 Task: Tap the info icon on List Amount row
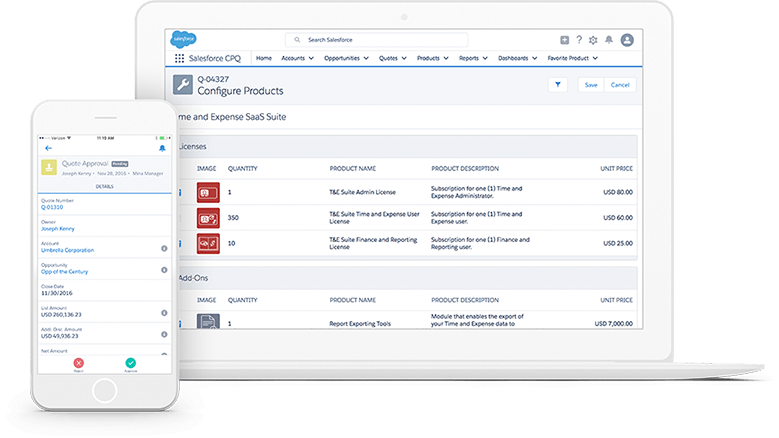click(164, 313)
